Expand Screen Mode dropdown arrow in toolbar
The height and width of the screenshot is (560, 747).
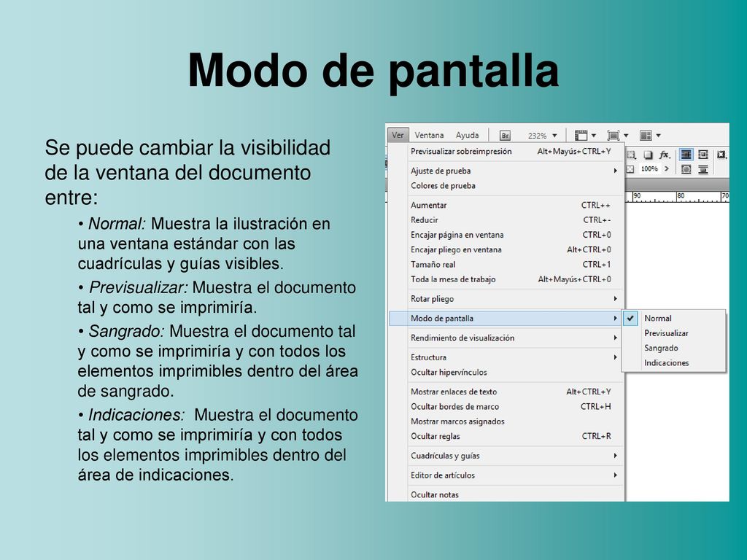point(626,136)
